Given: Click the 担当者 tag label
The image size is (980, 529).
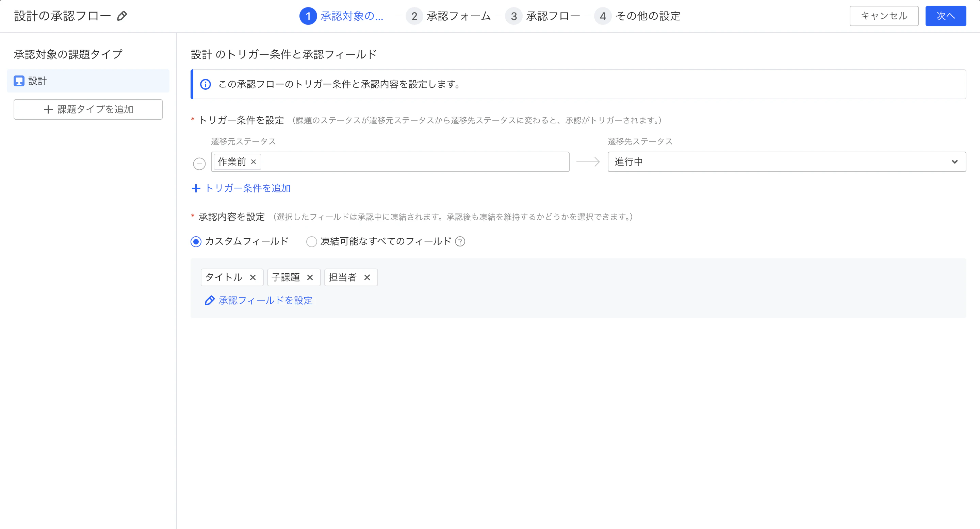Looking at the screenshot, I should point(343,277).
